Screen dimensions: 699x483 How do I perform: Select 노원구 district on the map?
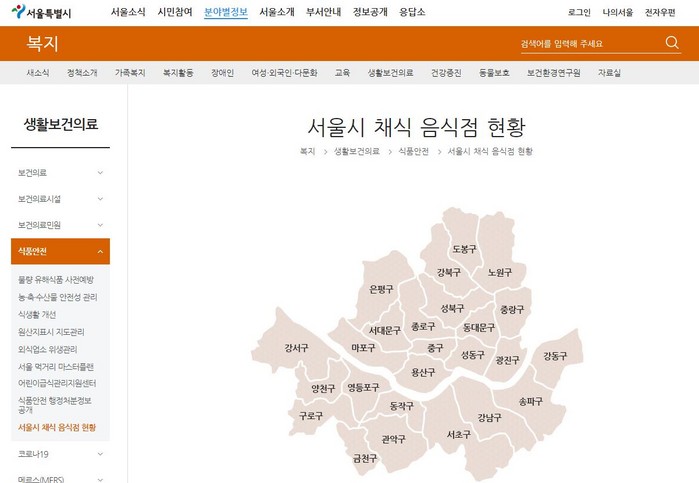point(500,272)
